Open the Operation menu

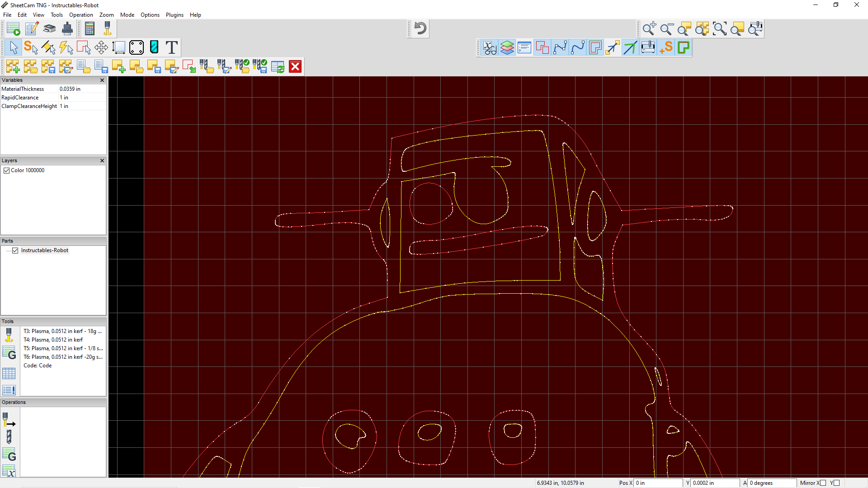(81, 15)
